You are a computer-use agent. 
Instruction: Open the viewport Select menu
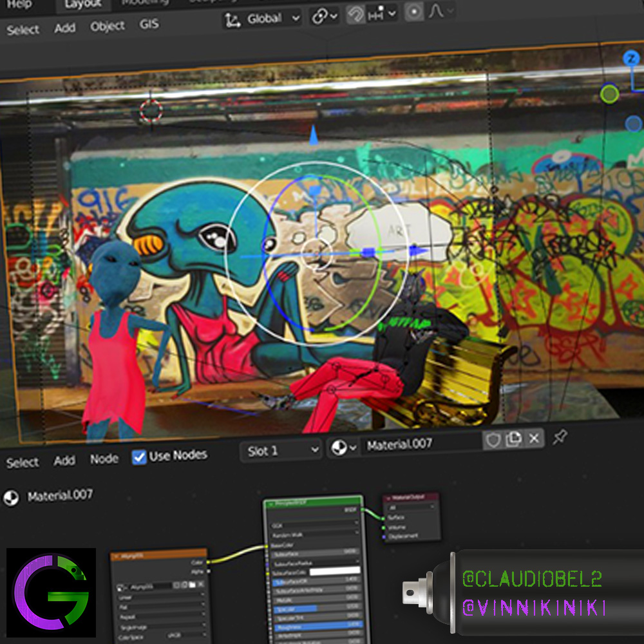click(23, 30)
